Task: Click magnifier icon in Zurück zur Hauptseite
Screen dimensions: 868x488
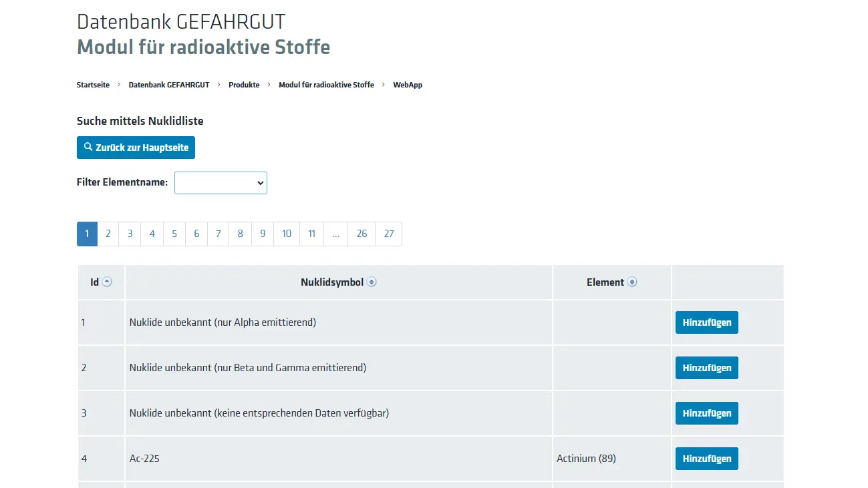Action: pos(88,147)
